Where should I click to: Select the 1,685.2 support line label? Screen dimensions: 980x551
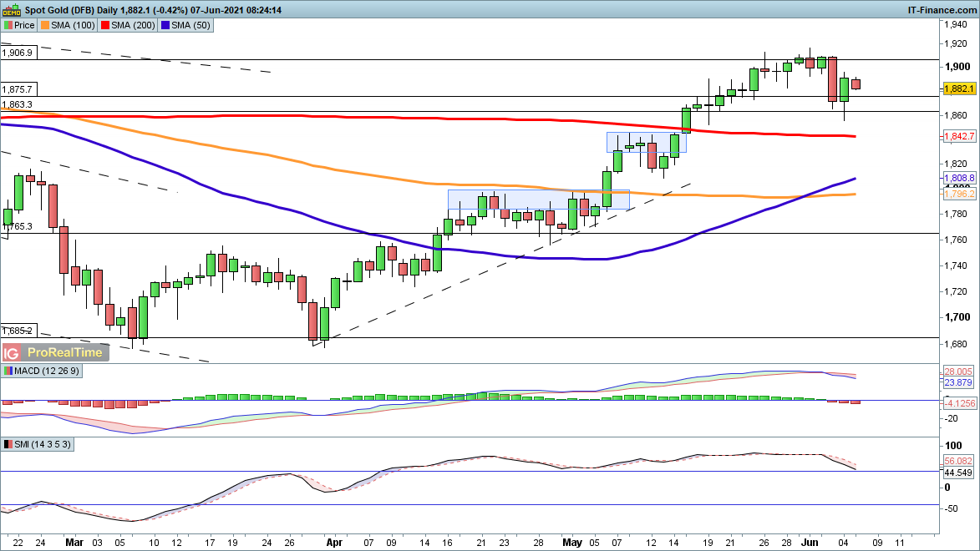pyautogui.click(x=18, y=330)
